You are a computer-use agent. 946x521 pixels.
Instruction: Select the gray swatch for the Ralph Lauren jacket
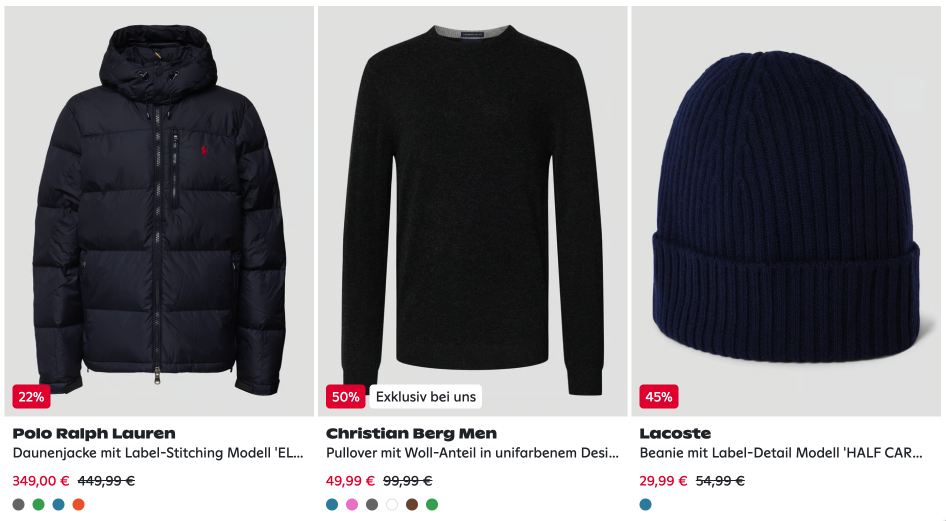coord(19,505)
